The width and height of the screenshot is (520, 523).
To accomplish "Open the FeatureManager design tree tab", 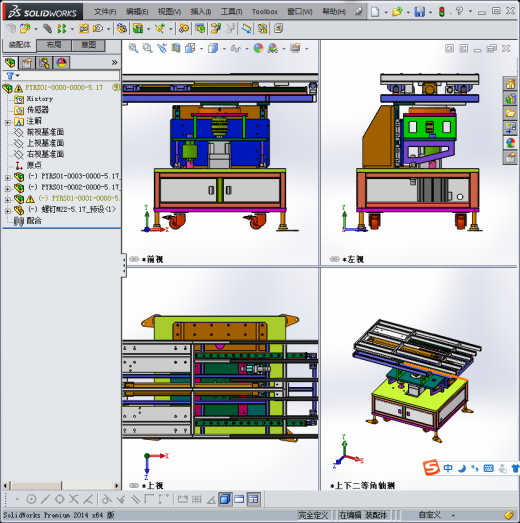I will (10, 63).
